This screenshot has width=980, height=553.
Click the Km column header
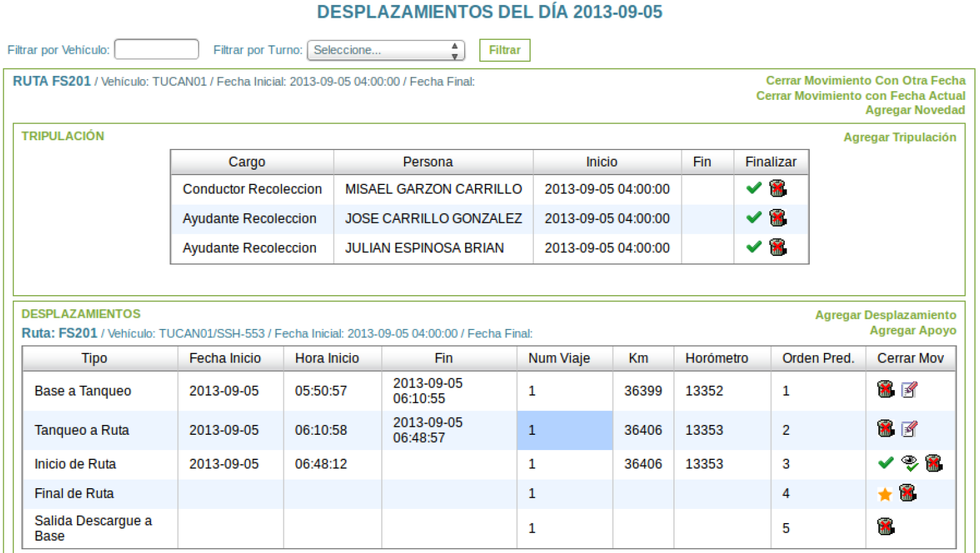[643, 358]
